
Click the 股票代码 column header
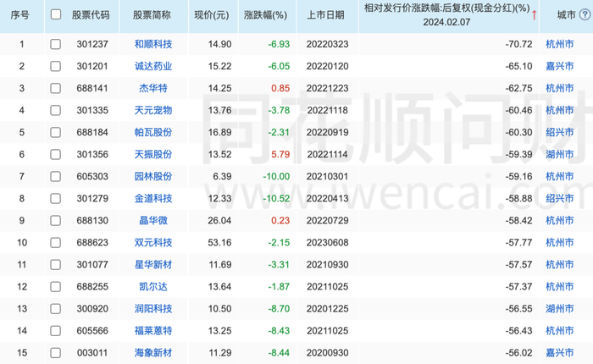(91, 15)
